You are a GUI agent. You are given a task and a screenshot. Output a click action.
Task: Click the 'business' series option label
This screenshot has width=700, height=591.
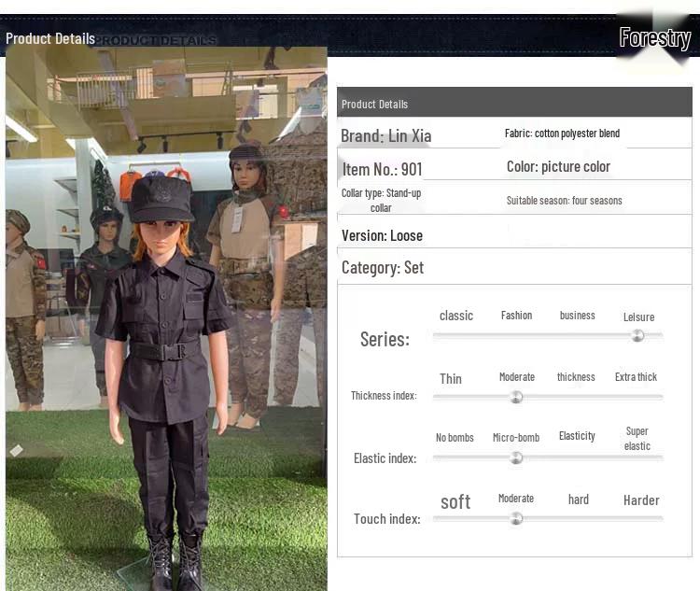pos(577,316)
